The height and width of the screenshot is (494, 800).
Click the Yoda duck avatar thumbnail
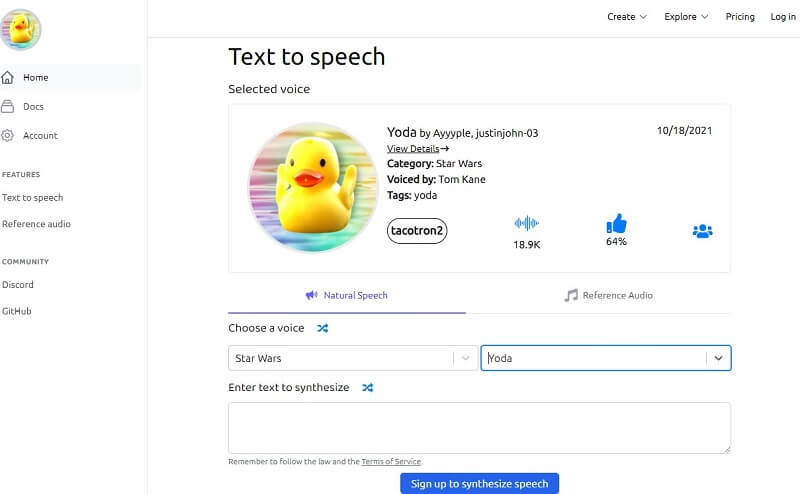click(x=313, y=188)
